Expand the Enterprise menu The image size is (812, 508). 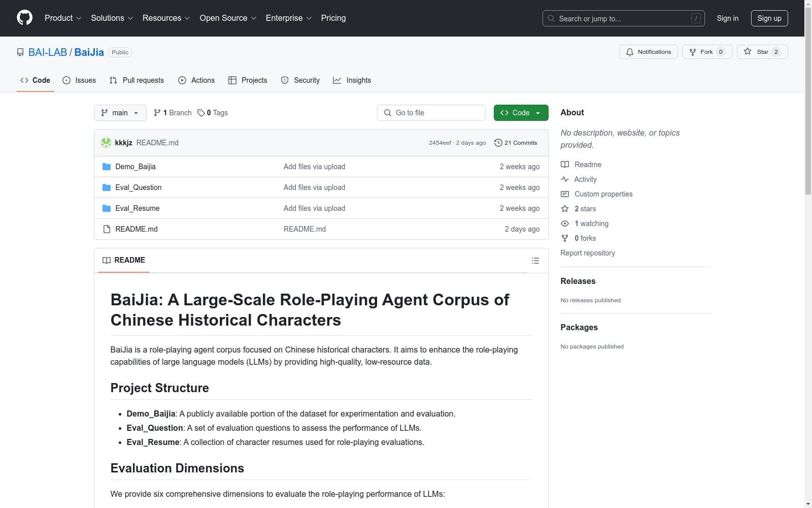(289, 18)
